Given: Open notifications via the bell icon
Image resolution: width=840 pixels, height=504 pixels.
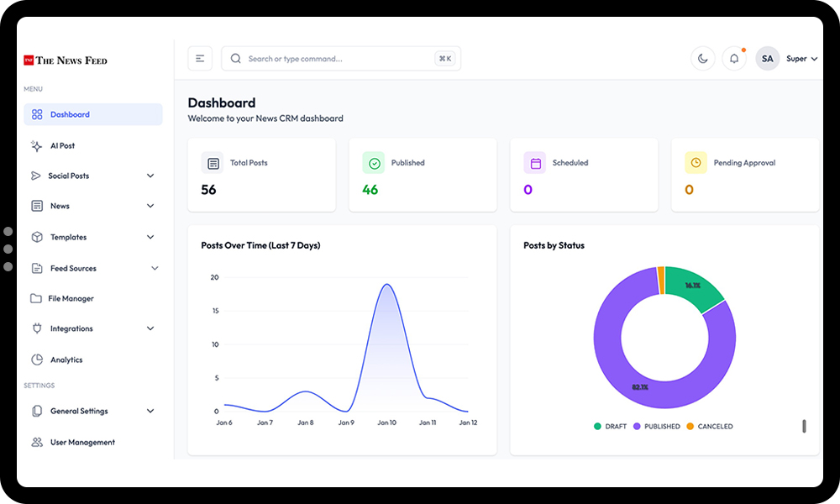Looking at the screenshot, I should click(x=733, y=58).
